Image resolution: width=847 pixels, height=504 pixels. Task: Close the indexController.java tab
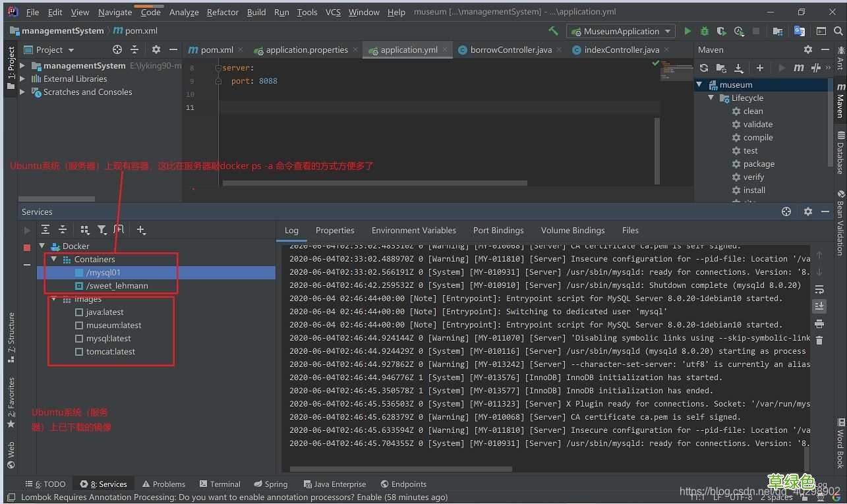667,49
